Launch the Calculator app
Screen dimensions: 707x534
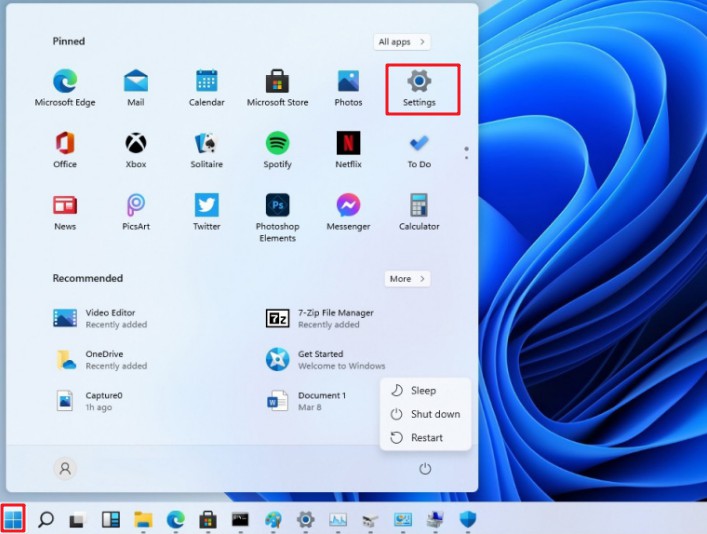point(419,212)
